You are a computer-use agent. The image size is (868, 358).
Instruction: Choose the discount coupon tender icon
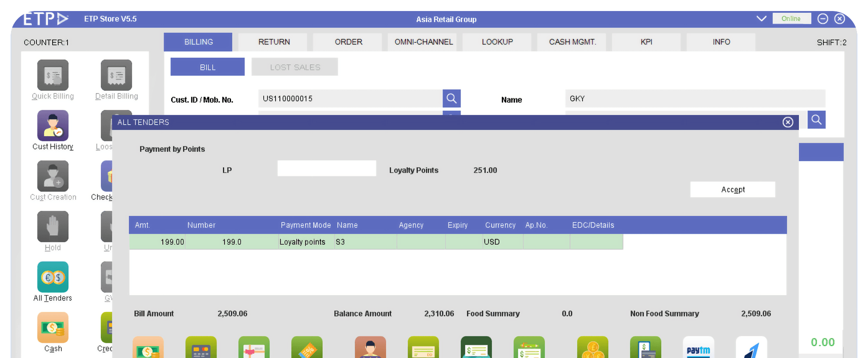pyautogui.click(x=306, y=348)
